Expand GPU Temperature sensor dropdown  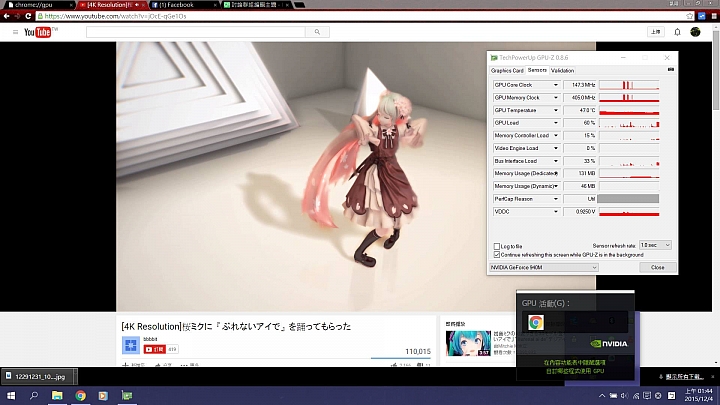[x=556, y=110]
